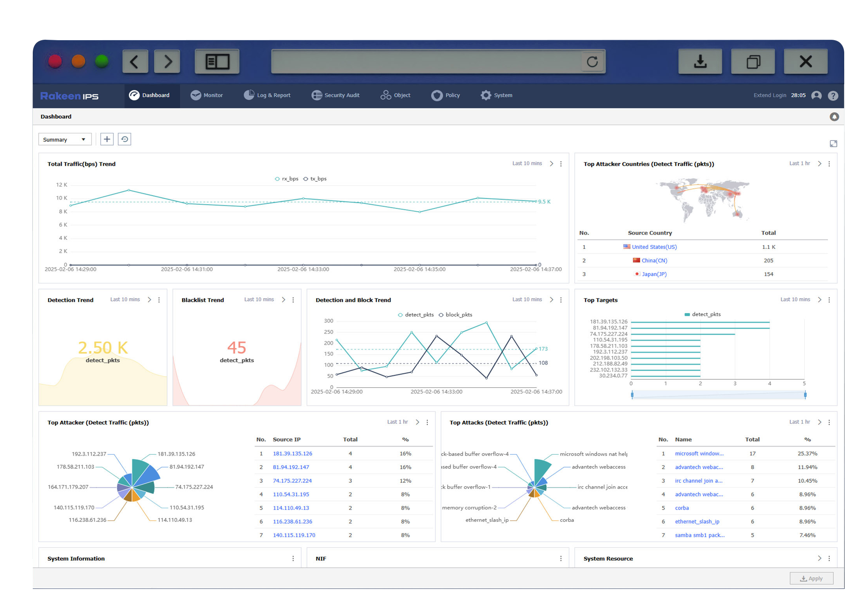Click the United States(US) country link
This screenshot has width=868, height=608.
[x=654, y=247]
